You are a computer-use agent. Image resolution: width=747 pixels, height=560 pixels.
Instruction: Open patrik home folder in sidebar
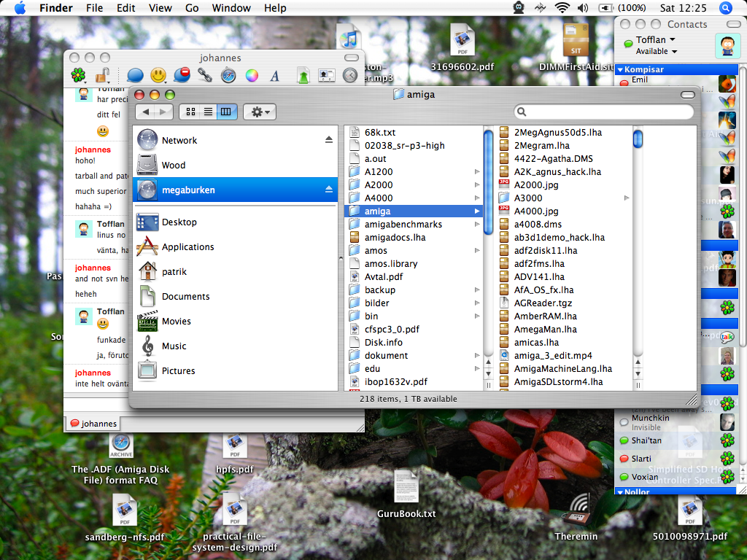point(236,271)
